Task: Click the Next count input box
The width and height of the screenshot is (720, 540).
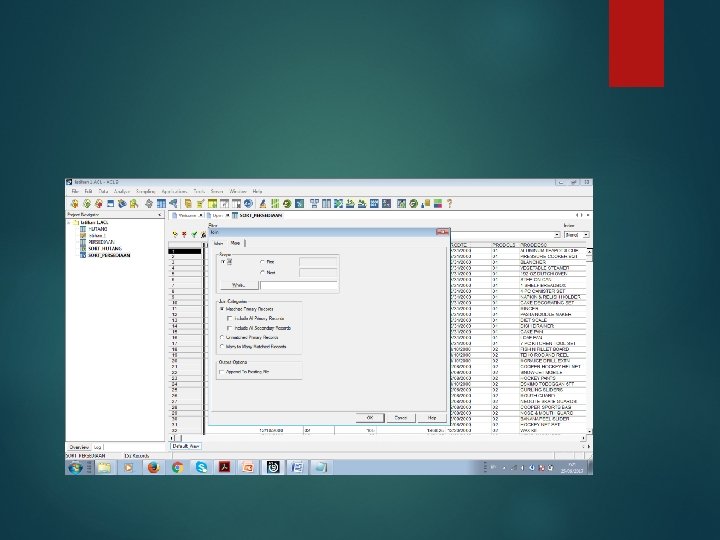Action: click(x=318, y=273)
